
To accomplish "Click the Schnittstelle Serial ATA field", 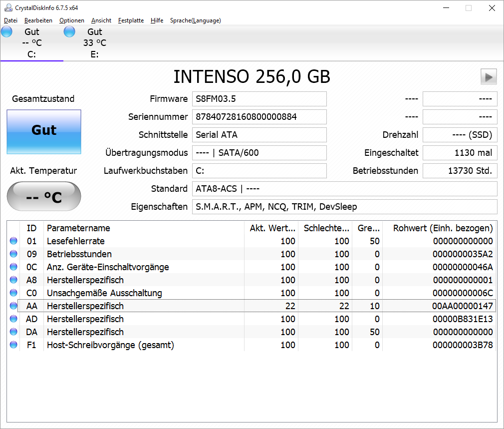I will pos(259,135).
